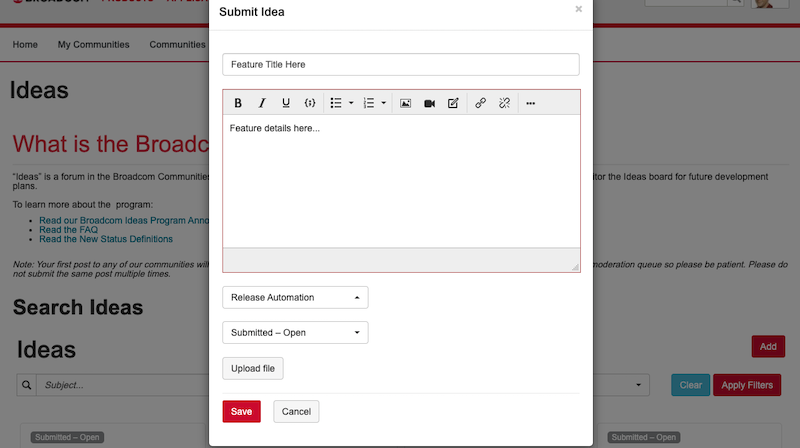This screenshot has width=800, height=448.
Task: Insert a numbered list
Action: 368,103
